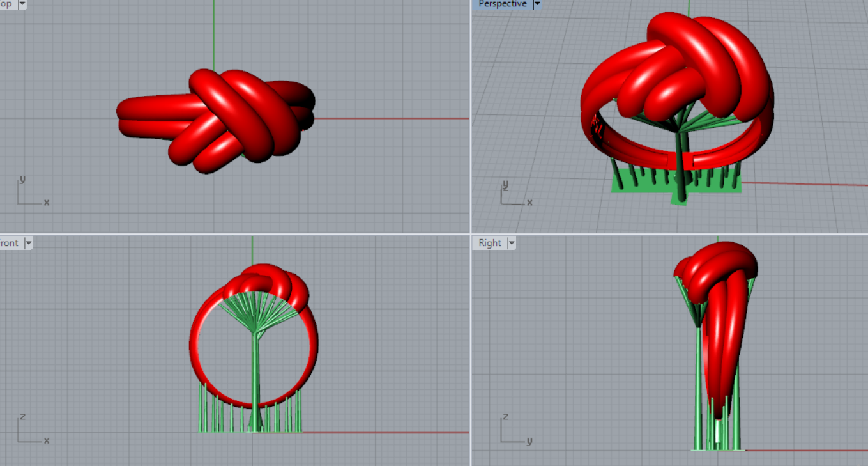Click the center intersection of viewport dividers
The image size is (868, 466).
(x=471, y=234)
